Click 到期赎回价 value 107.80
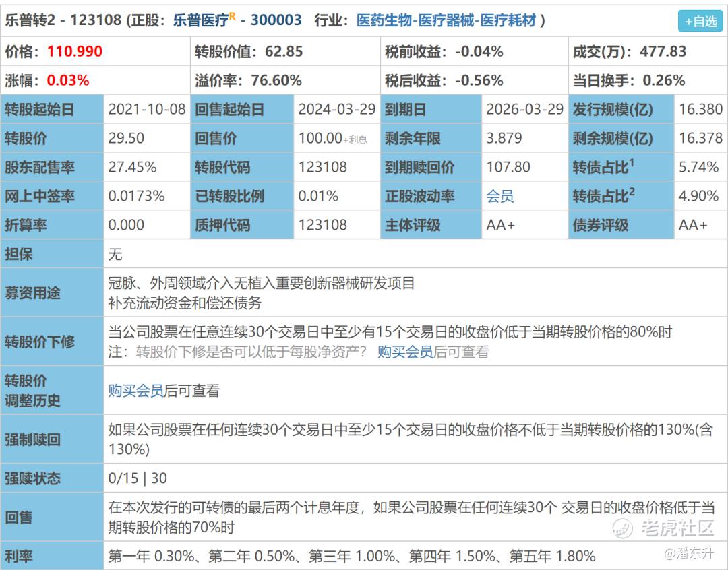728x570 pixels. click(x=508, y=167)
